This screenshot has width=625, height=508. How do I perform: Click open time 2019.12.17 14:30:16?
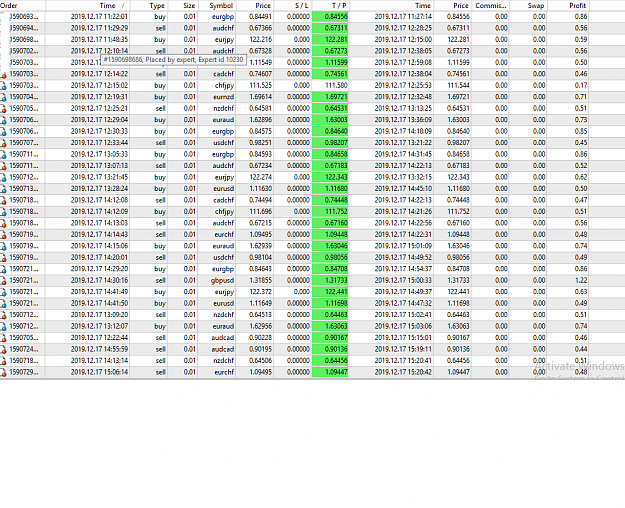click(99, 281)
